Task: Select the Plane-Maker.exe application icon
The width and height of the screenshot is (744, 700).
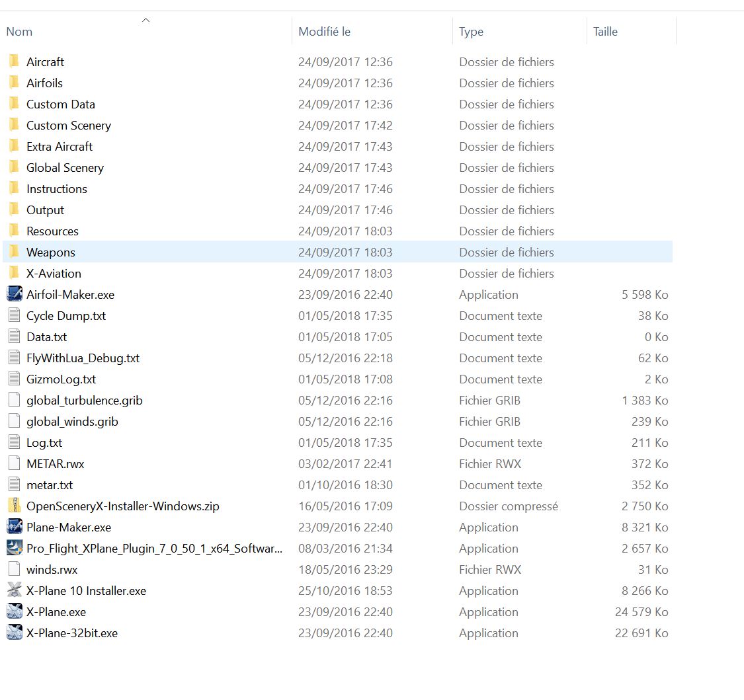Action: pyautogui.click(x=15, y=527)
